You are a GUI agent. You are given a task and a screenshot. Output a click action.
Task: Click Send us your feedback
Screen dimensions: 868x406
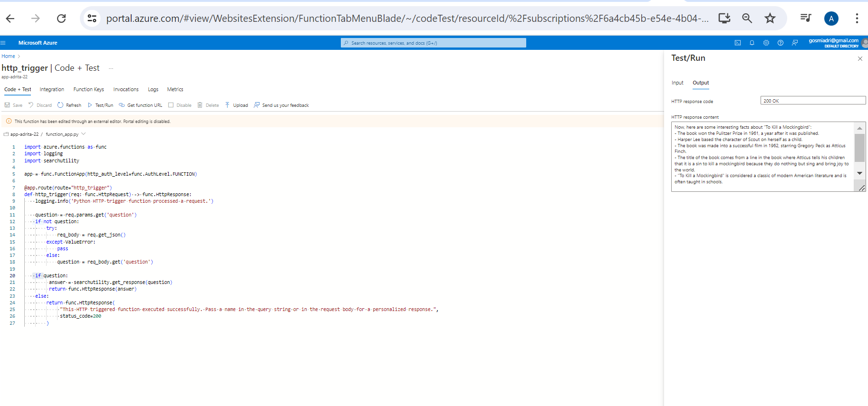[x=281, y=105]
